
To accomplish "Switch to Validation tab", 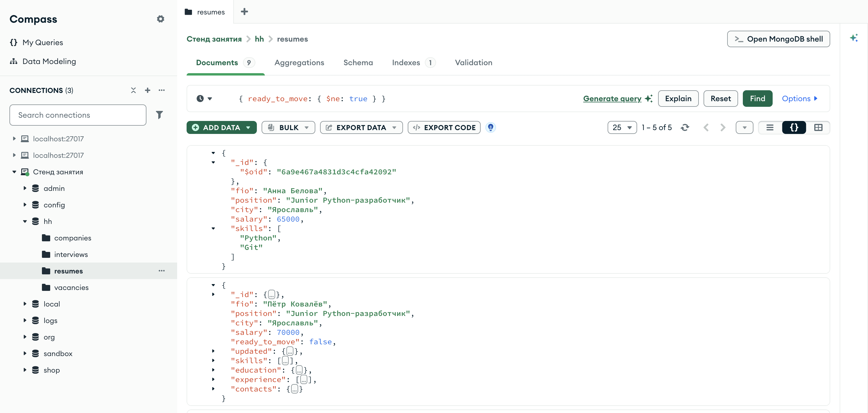I will point(474,63).
